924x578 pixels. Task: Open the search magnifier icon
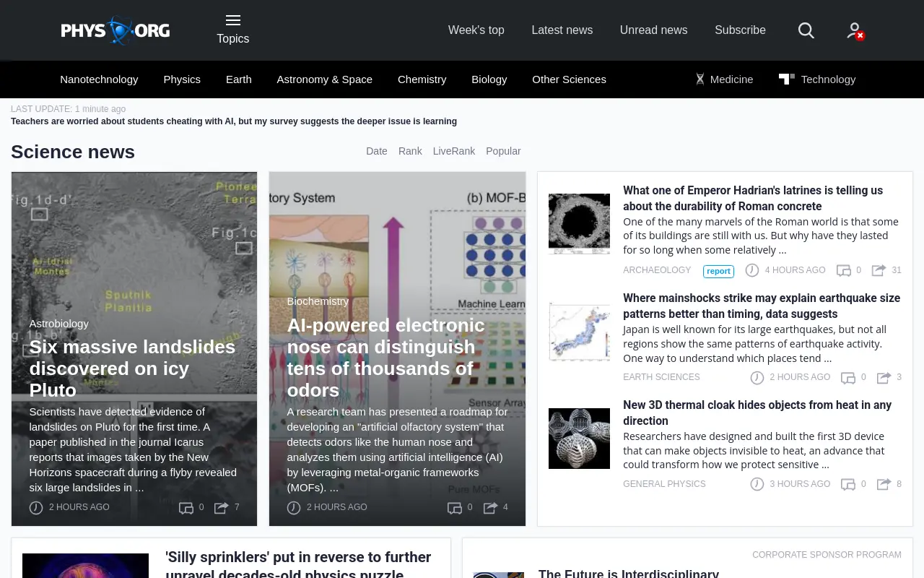click(x=806, y=30)
